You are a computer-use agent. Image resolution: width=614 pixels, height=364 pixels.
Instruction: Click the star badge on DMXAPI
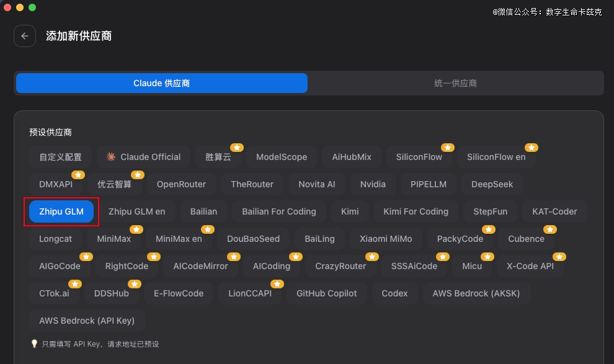tap(78, 175)
